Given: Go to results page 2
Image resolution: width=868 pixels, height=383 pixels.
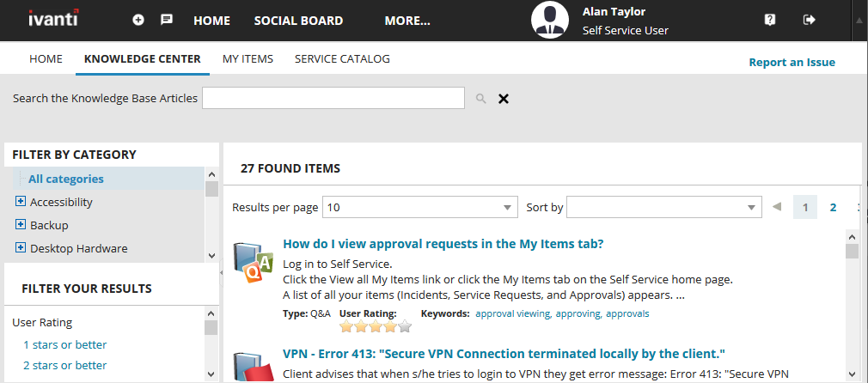Looking at the screenshot, I should point(833,207).
